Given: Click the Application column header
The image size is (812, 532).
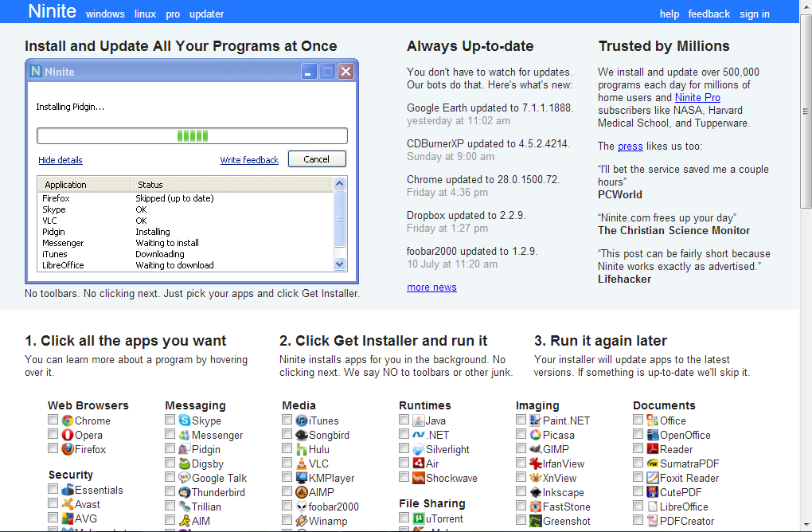Looking at the screenshot, I should [x=84, y=185].
